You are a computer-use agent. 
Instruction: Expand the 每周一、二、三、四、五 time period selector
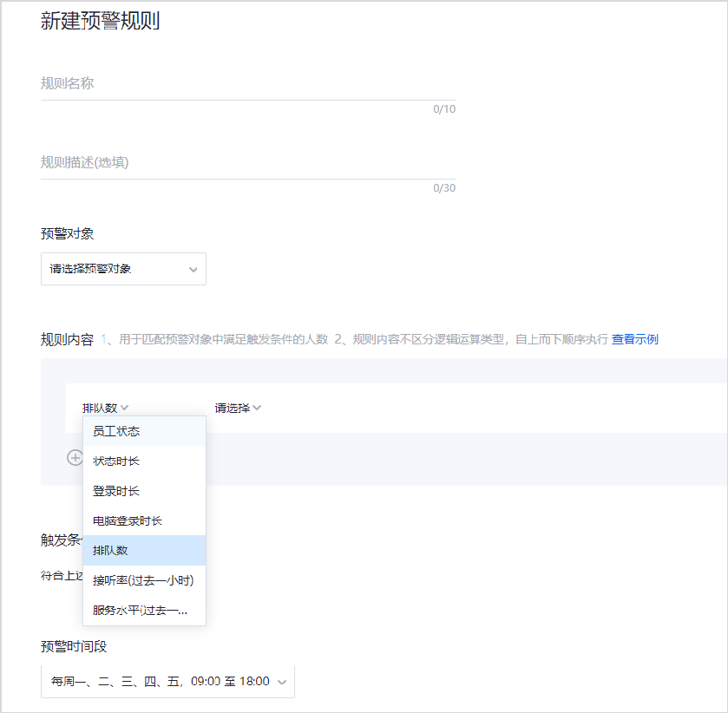(161, 682)
